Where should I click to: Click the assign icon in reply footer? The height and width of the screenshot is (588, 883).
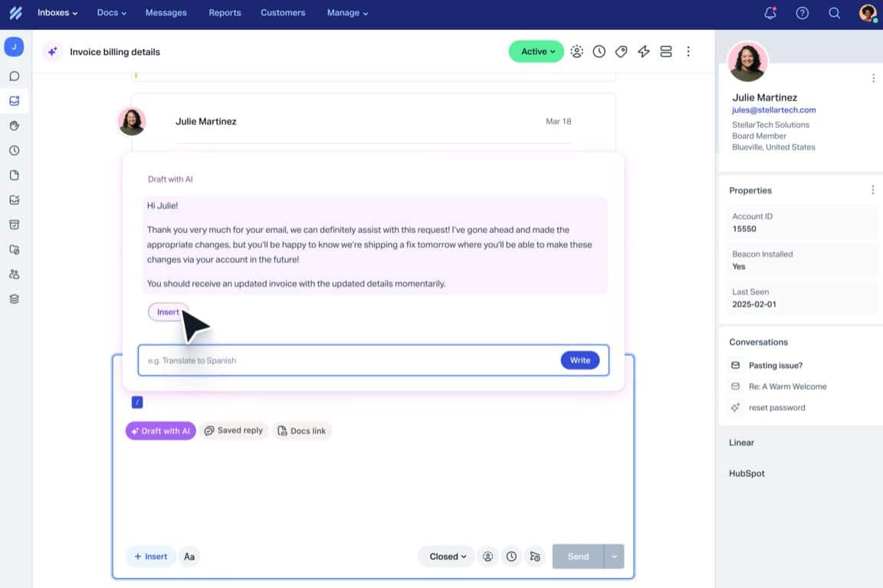click(487, 557)
